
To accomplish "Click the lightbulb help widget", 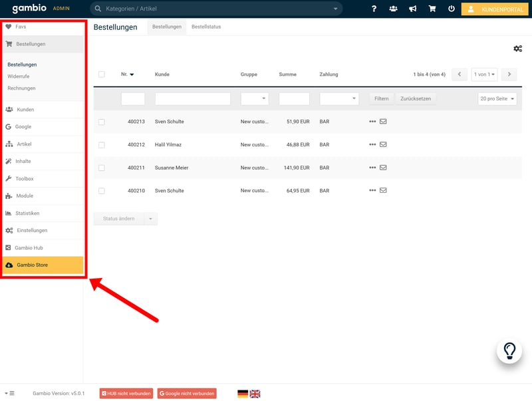I will tap(509, 350).
